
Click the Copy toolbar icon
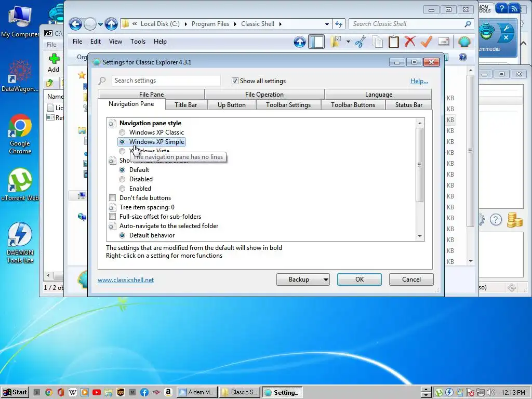point(377,42)
